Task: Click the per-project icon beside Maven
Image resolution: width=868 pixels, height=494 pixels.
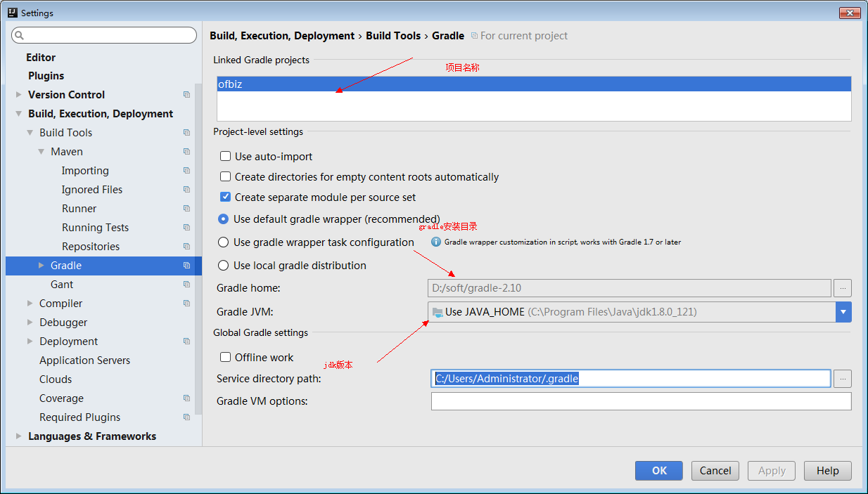Action: [x=186, y=152]
